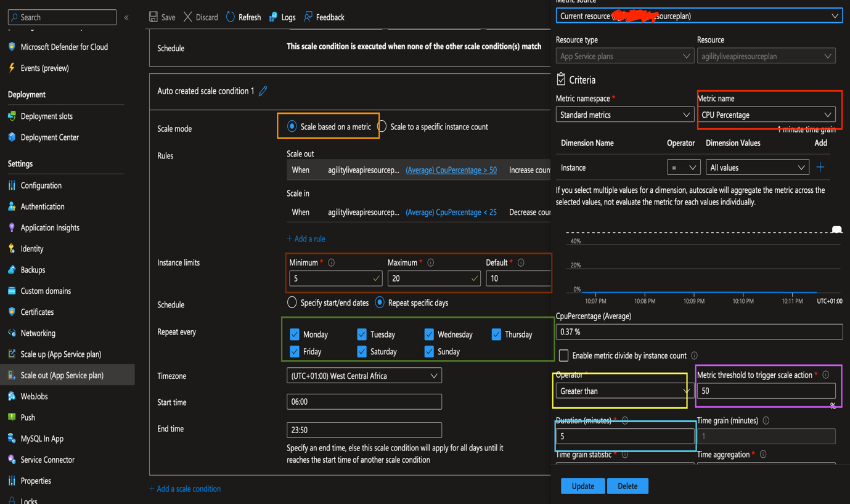
Task: Click the Minimum instance limit field
Action: coord(335,278)
